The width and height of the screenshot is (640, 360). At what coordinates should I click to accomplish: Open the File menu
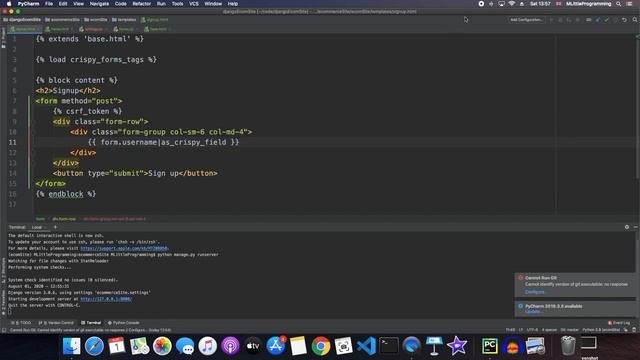click(x=49, y=4)
